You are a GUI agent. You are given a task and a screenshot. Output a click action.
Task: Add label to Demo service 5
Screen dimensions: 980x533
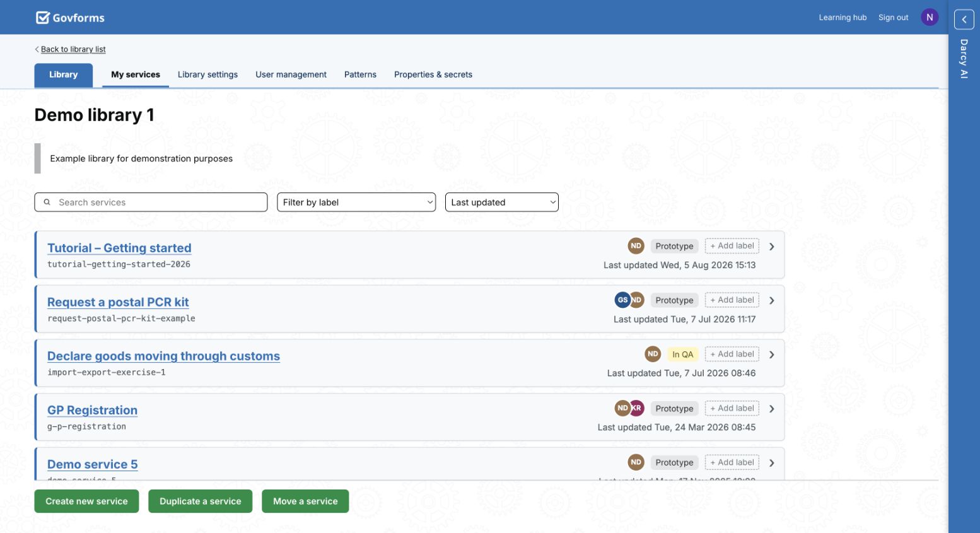(x=732, y=462)
